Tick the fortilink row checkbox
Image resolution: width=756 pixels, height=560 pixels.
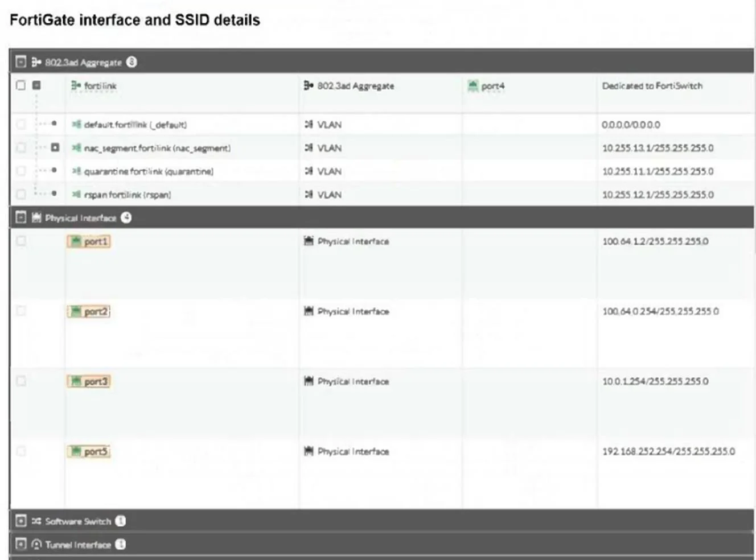(21, 85)
